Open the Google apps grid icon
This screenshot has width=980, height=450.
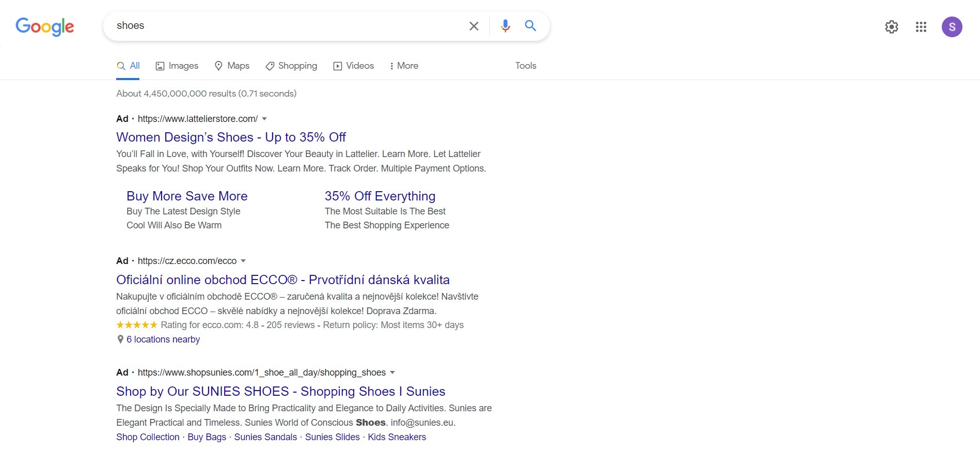(x=921, y=27)
